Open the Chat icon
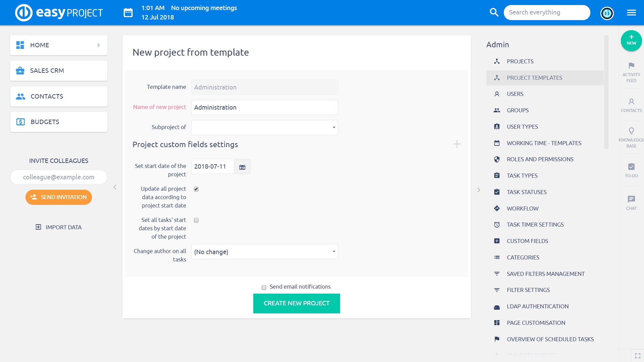The height and width of the screenshot is (362, 644). pos(631,199)
